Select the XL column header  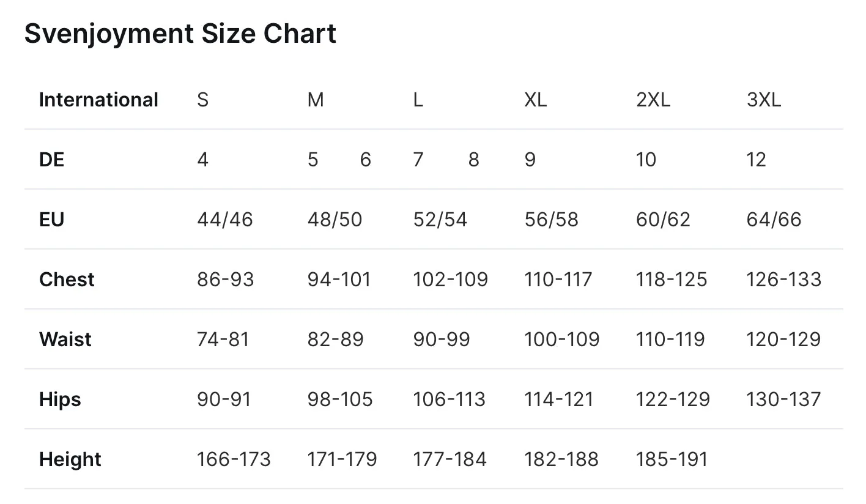[x=535, y=100]
